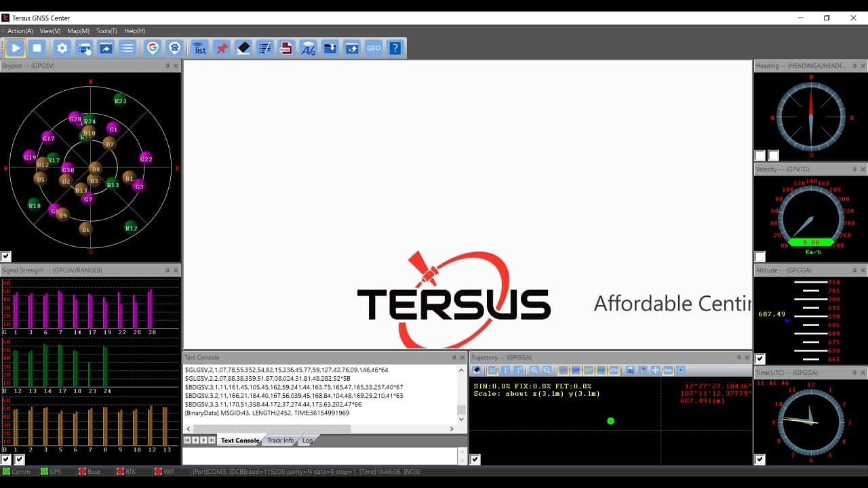
Task: Open the Map(M) menu
Action: [x=78, y=31]
